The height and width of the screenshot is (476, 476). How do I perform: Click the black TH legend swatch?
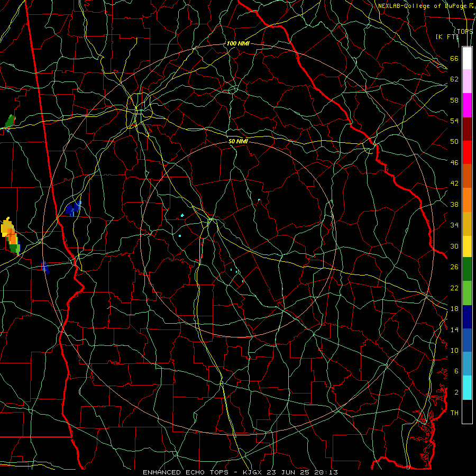tap(467, 411)
